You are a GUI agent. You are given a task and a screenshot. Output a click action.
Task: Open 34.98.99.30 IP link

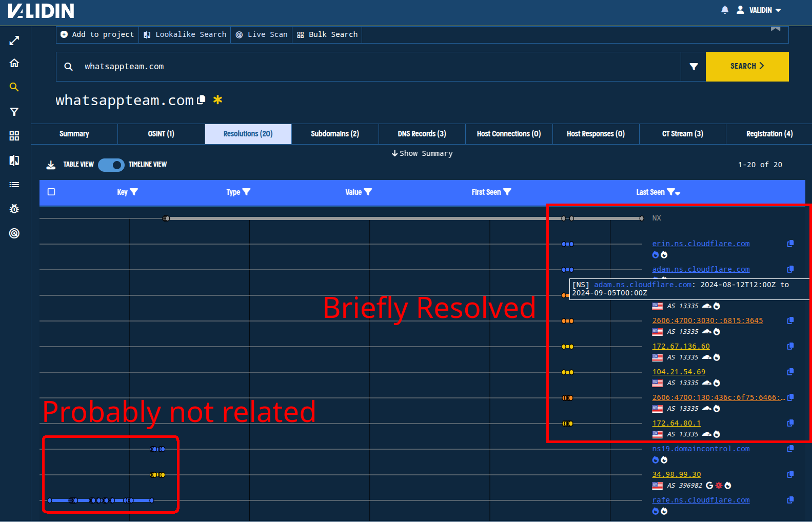pyautogui.click(x=676, y=474)
